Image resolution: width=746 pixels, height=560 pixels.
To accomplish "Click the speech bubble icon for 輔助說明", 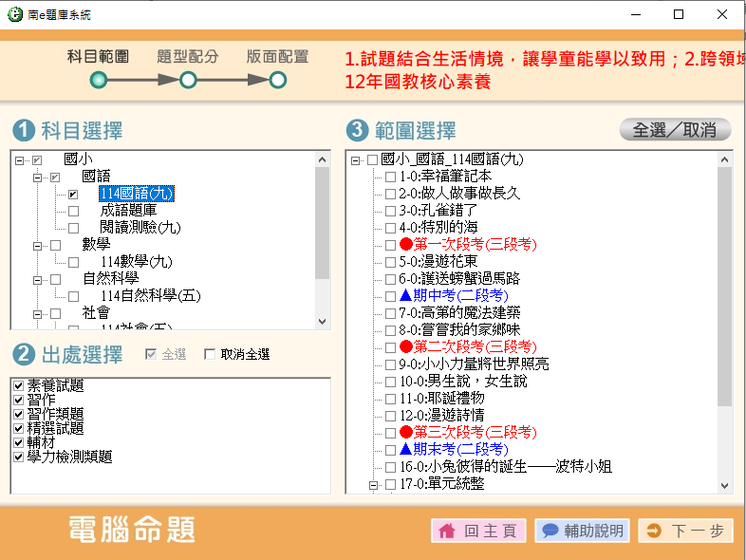I will tap(550, 532).
